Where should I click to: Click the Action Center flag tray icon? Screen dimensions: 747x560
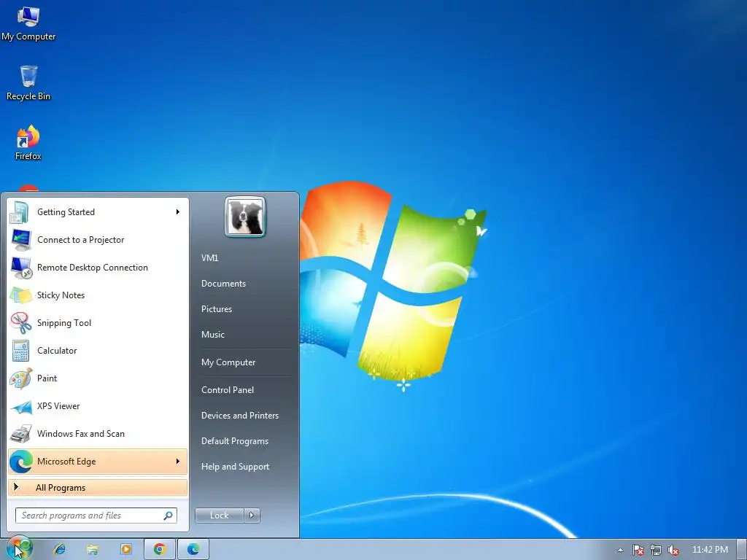point(638,550)
